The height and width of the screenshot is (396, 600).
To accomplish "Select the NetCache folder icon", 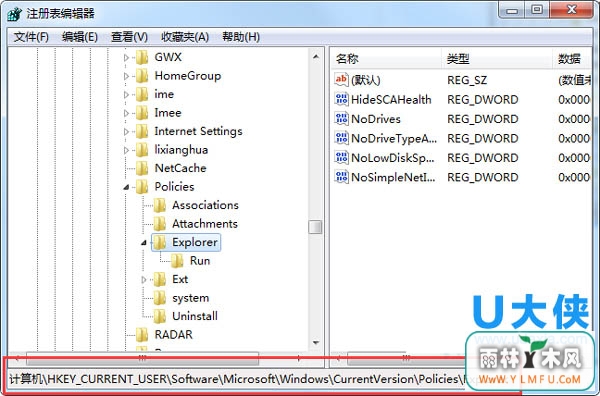I will (x=142, y=168).
